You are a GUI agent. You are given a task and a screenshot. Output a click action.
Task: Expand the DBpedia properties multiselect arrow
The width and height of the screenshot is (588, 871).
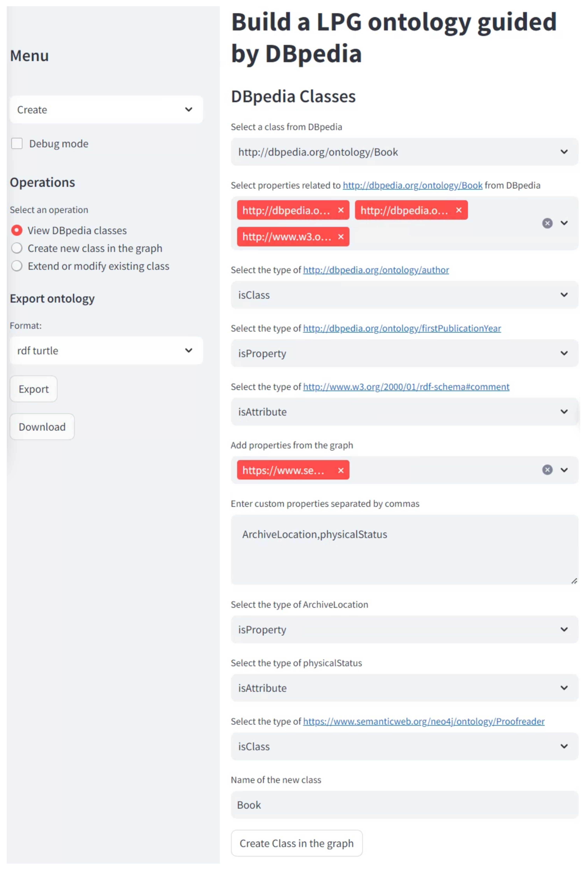click(564, 223)
